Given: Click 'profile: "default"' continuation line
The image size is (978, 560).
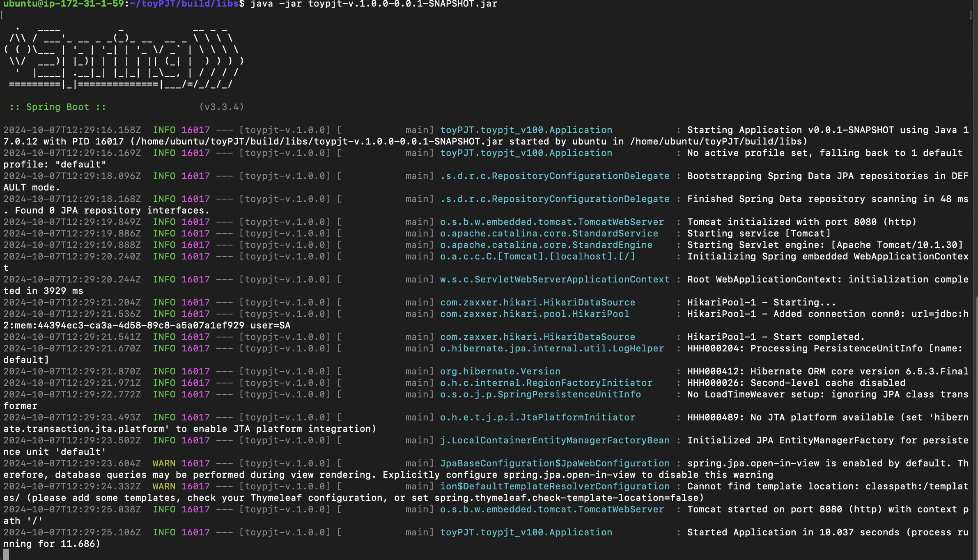Looking at the screenshot, I should coord(55,165).
